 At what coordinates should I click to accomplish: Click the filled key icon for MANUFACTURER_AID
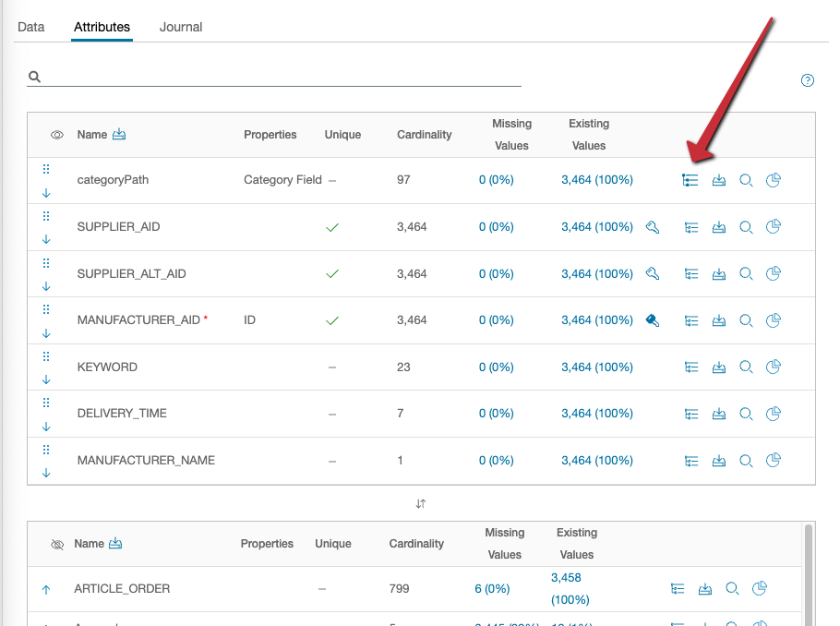coord(653,320)
